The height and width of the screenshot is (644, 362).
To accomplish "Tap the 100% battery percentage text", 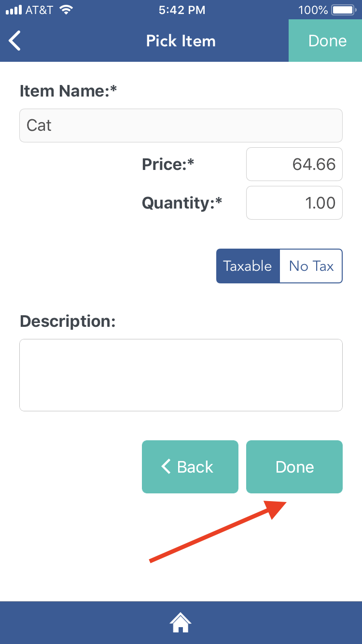I will [x=313, y=10].
